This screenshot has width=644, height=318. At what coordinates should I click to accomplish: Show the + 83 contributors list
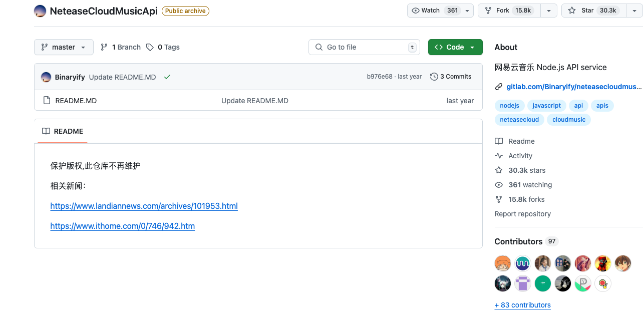pyautogui.click(x=522, y=305)
